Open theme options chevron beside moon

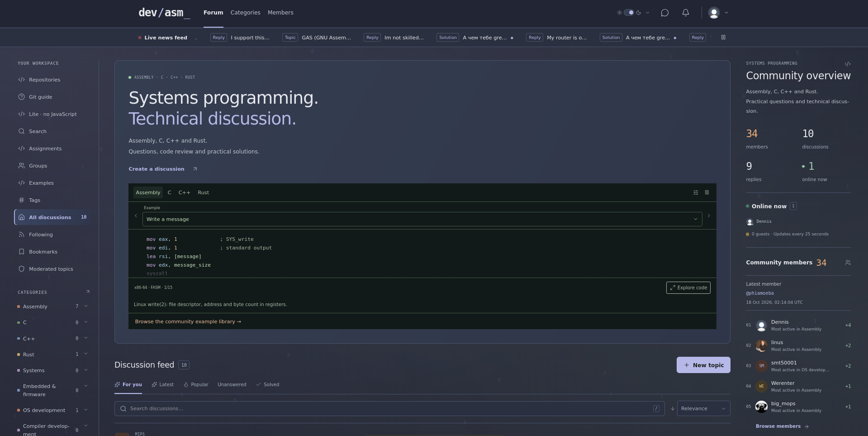pyautogui.click(x=648, y=13)
